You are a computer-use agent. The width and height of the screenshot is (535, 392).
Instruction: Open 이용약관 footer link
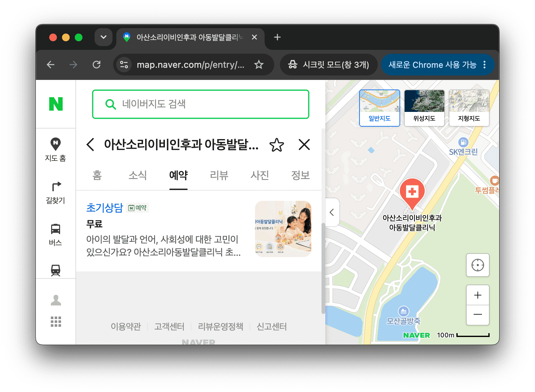coord(126,326)
